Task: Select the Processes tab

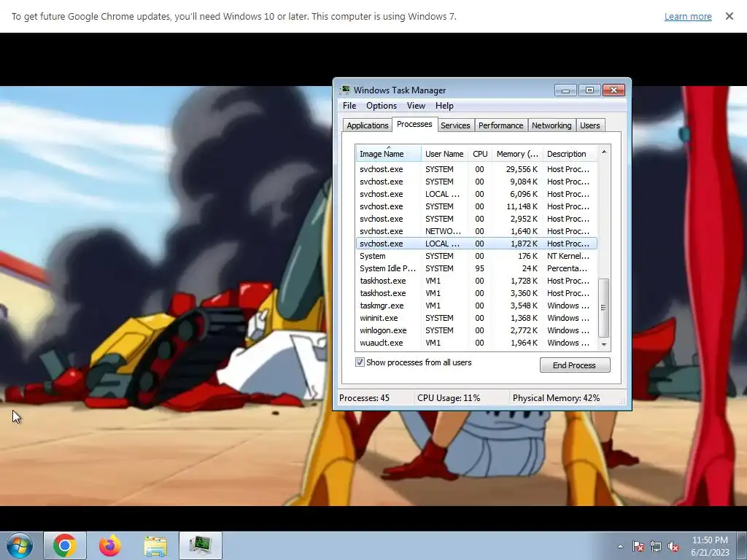Action: coord(414,124)
